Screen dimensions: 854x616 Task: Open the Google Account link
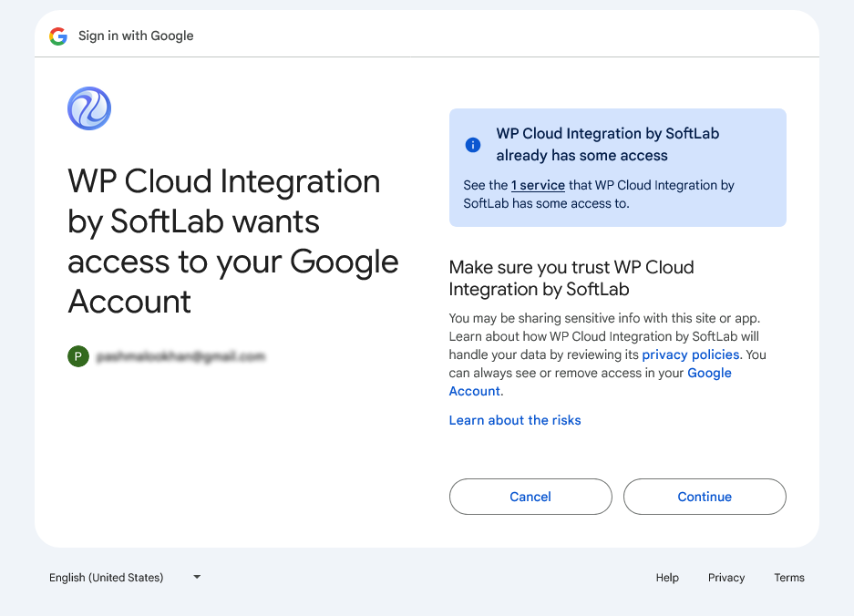590,382
